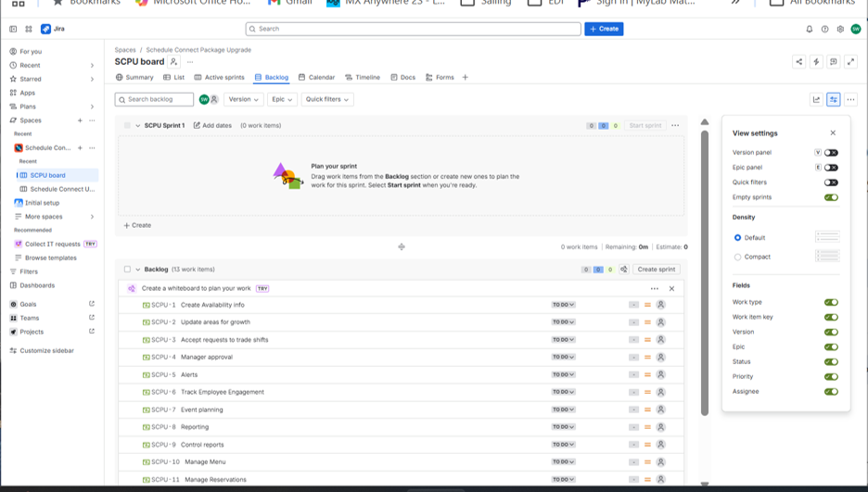The image size is (868, 492).
Task: Disable the Empty sprints toggle
Action: pyautogui.click(x=831, y=197)
